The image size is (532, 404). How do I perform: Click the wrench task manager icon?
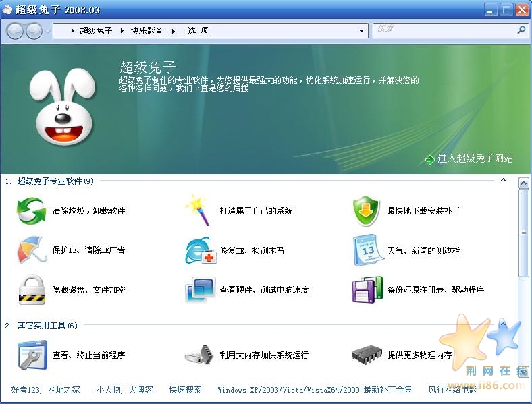click(x=32, y=355)
